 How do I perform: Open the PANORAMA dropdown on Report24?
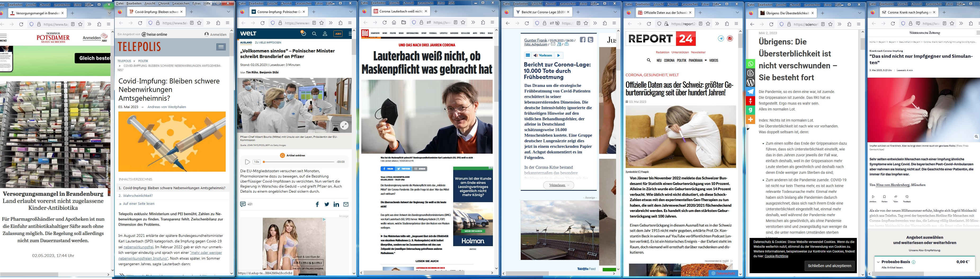(x=697, y=60)
